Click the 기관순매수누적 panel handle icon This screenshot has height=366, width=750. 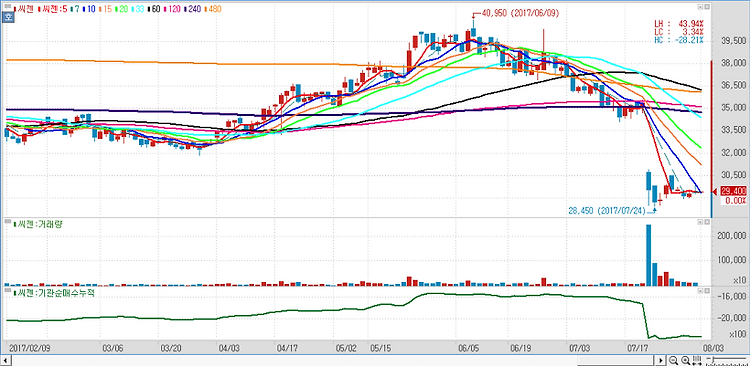8,291
